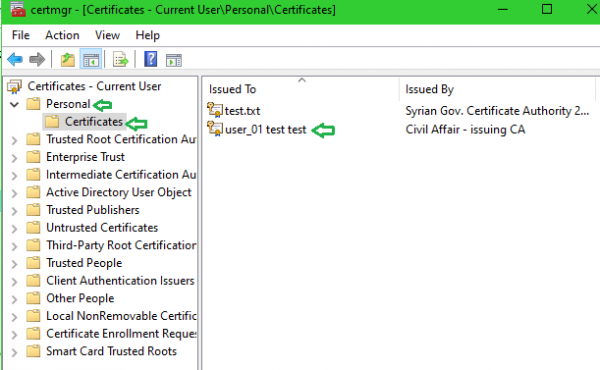Select Trusted People in the tree
600x370 pixels.
[x=84, y=263]
